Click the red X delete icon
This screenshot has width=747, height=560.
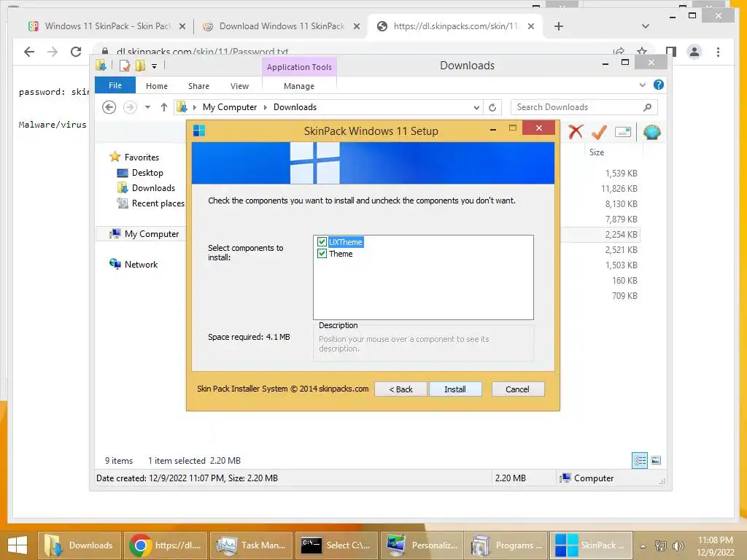click(576, 131)
